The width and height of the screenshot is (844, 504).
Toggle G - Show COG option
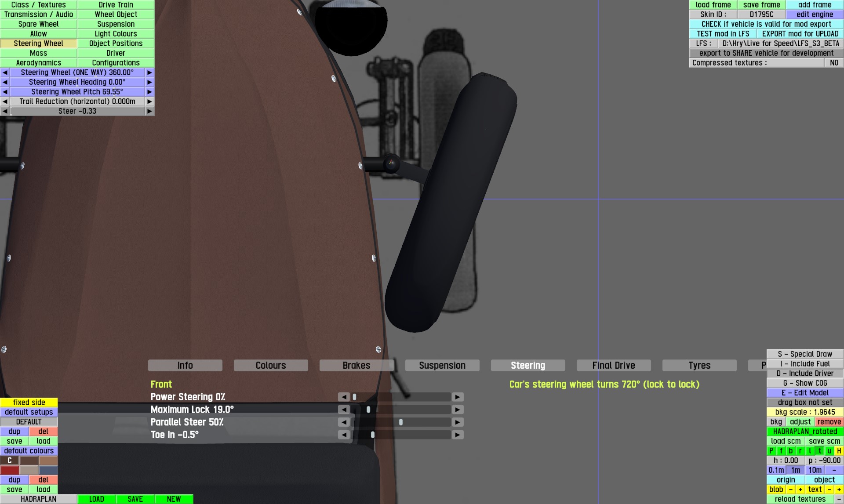[804, 383]
